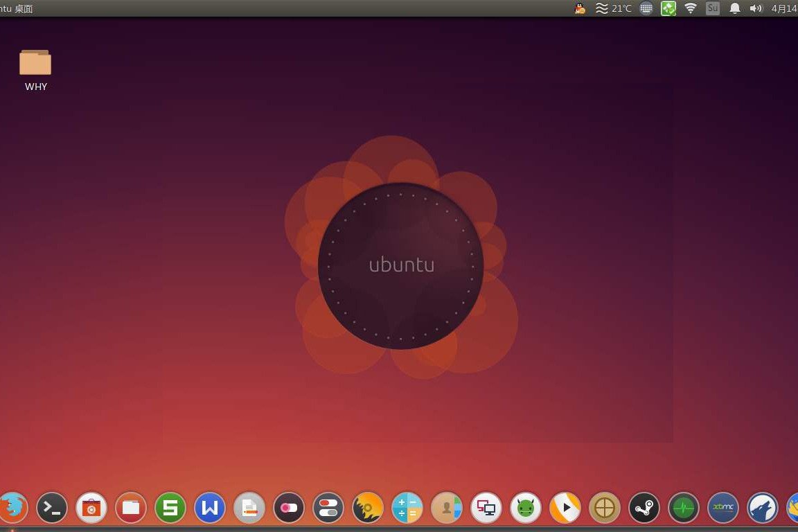Open System Monitor (green pulse icon)
The image size is (798, 532).
684,508
